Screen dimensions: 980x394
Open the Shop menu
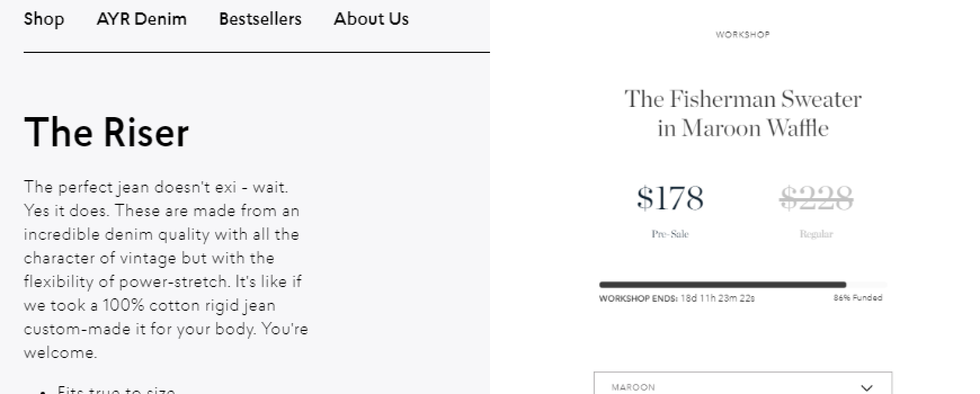tap(44, 19)
